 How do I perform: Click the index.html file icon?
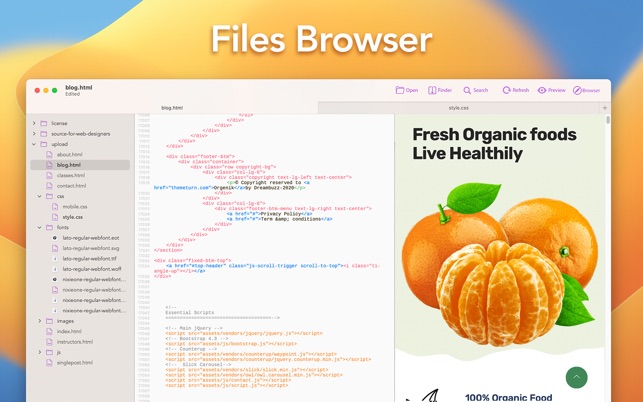point(49,331)
